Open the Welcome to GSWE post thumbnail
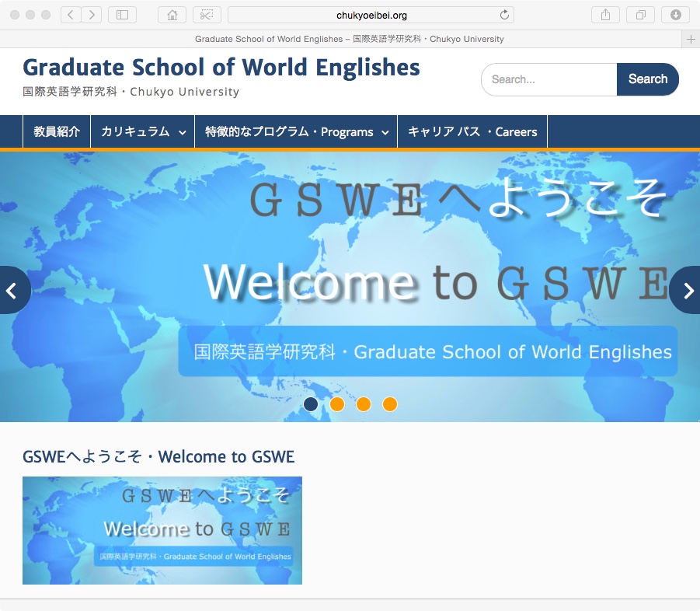This screenshot has width=700, height=611. point(162,530)
